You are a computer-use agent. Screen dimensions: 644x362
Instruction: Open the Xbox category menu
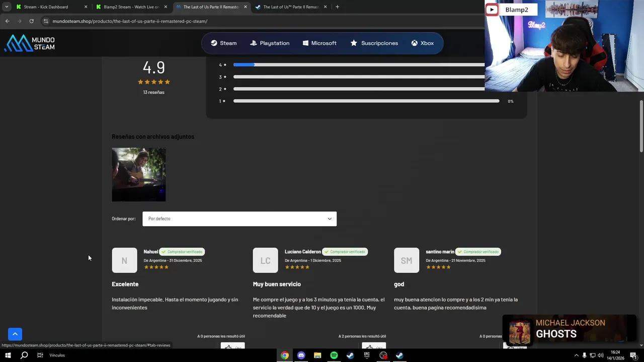pyautogui.click(x=422, y=43)
